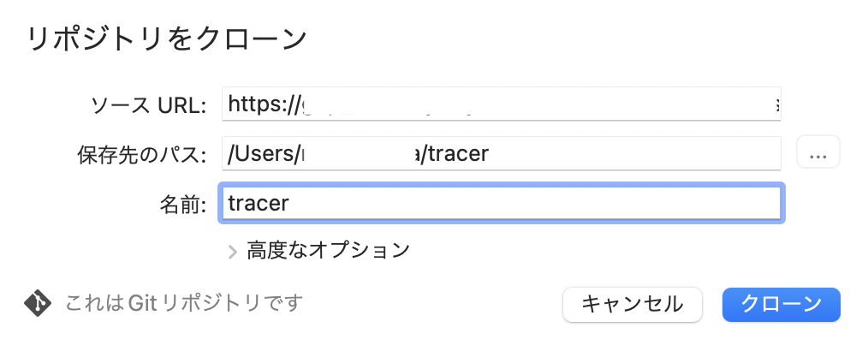Viewport: 868px width, 351px height.
Task: Open the folder browser with the ellipsis button
Action: pos(817,154)
